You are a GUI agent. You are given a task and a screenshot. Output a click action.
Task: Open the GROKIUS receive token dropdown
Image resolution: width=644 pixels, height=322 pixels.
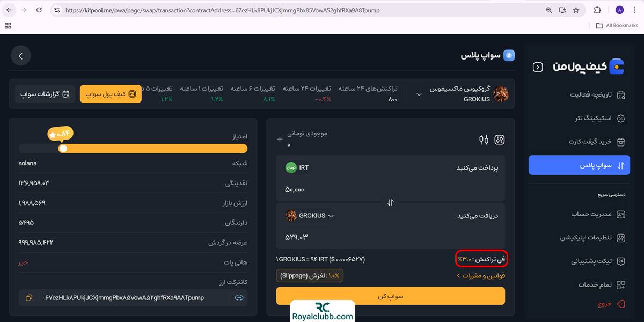(310, 216)
